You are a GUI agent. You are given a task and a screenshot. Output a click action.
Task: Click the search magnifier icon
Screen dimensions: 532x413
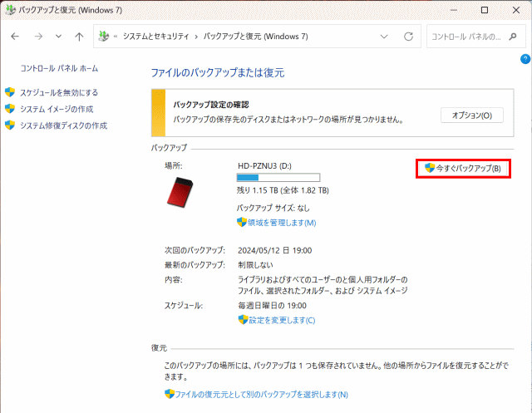[513, 37]
